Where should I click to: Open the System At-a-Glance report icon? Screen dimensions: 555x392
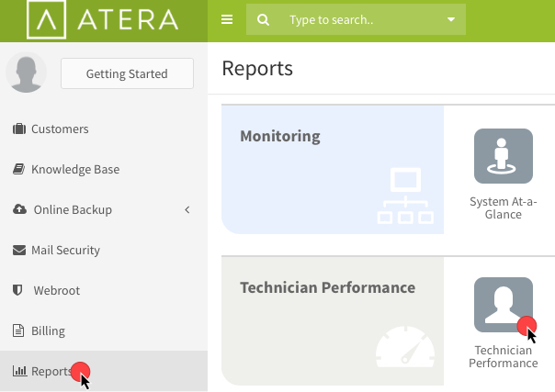(504, 156)
